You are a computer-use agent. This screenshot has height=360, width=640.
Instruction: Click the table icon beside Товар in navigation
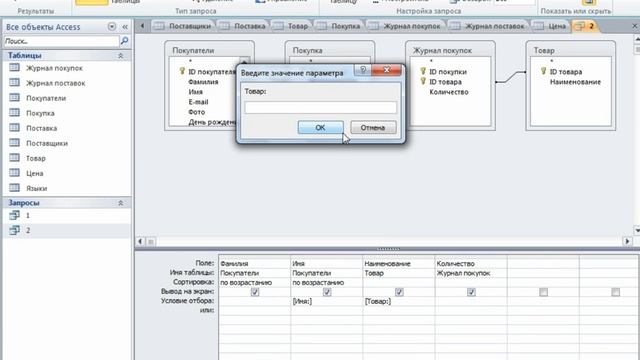[x=14, y=158]
